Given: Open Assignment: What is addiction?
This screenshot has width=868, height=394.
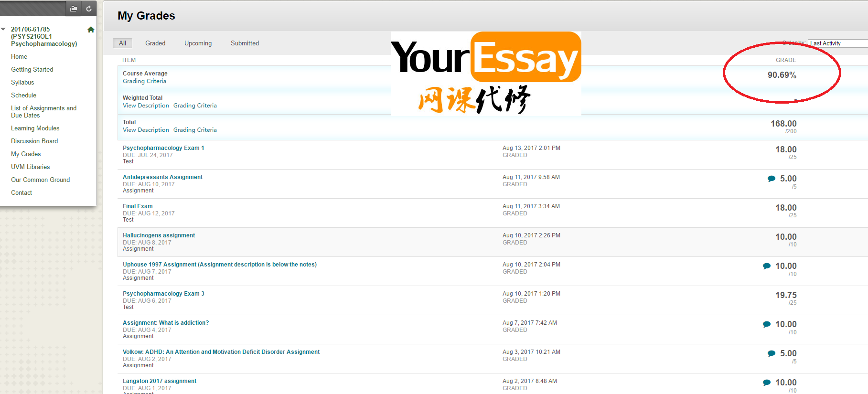Looking at the screenshot, I should click(x=166, y=323).
